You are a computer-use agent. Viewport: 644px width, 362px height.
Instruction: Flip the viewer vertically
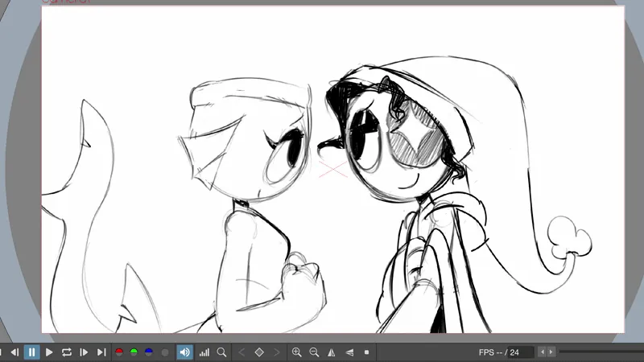pyautogui.click(x=349, y=352)
